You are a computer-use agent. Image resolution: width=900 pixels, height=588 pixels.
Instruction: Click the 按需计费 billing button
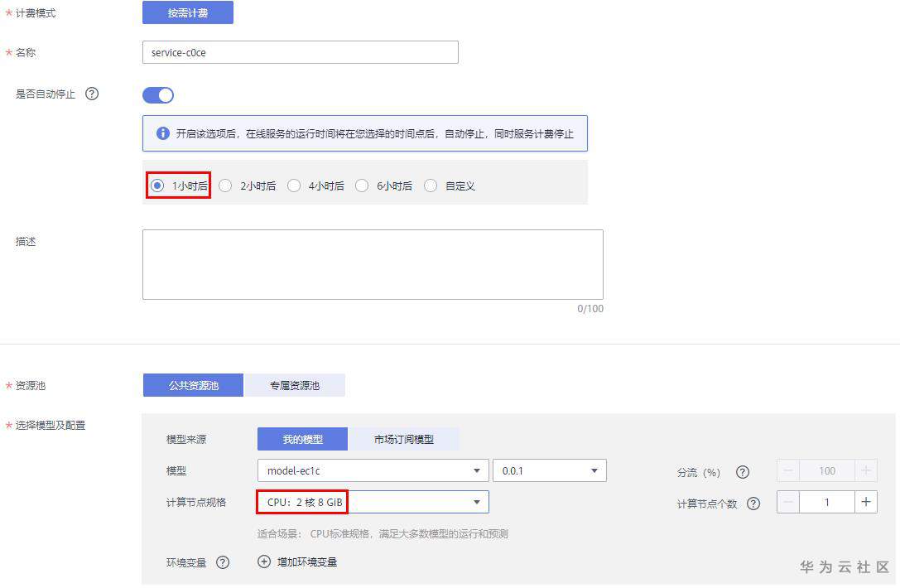click(188, 12)
